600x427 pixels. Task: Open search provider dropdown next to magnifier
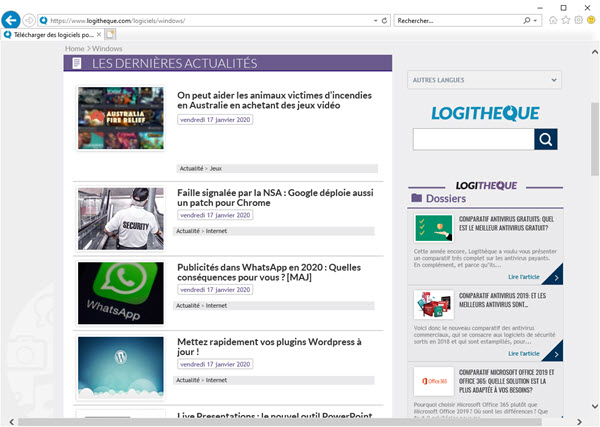[x=535, y=21]
